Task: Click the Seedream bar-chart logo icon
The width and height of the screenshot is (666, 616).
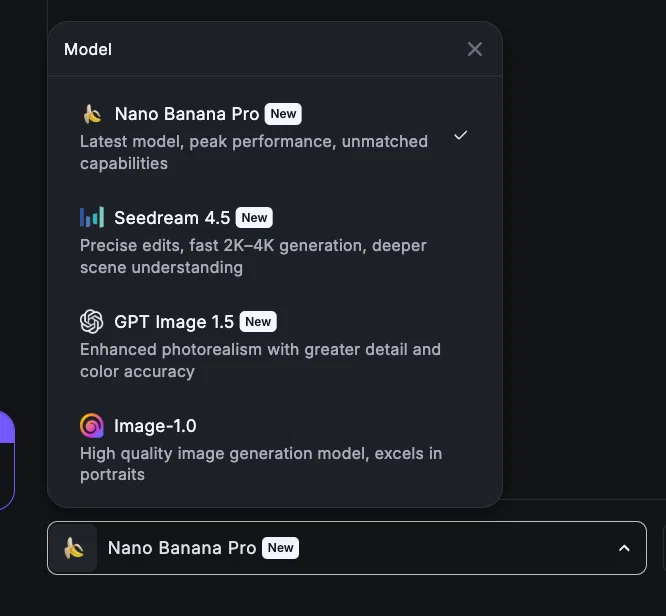Action: click(x=92, y=217)
